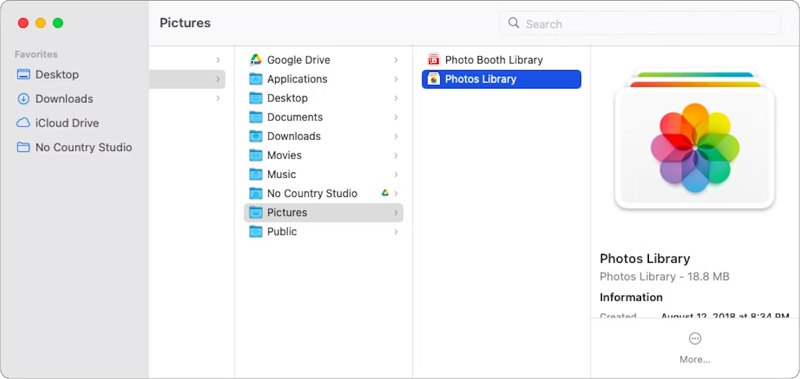Screen dimensions: 800x379
Task: Select 'Pictures' row text in column
Action: 287,213
